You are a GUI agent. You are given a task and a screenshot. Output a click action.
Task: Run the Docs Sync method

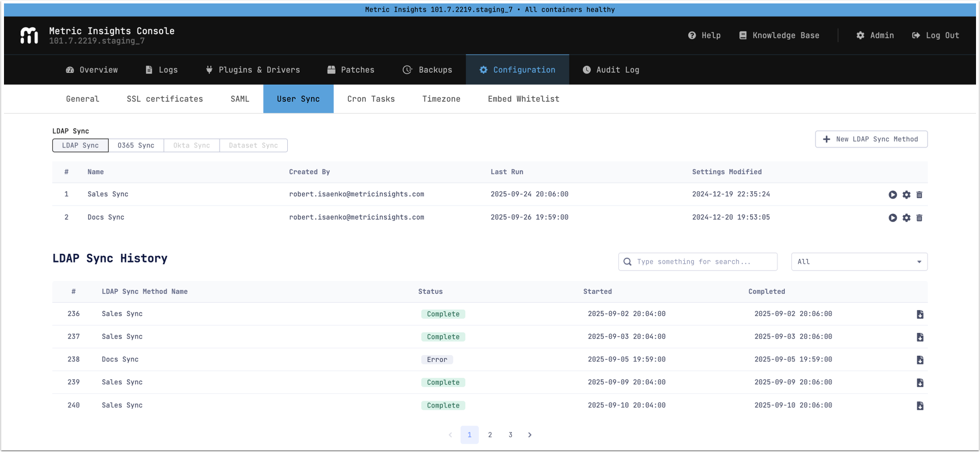click(892, 218)
